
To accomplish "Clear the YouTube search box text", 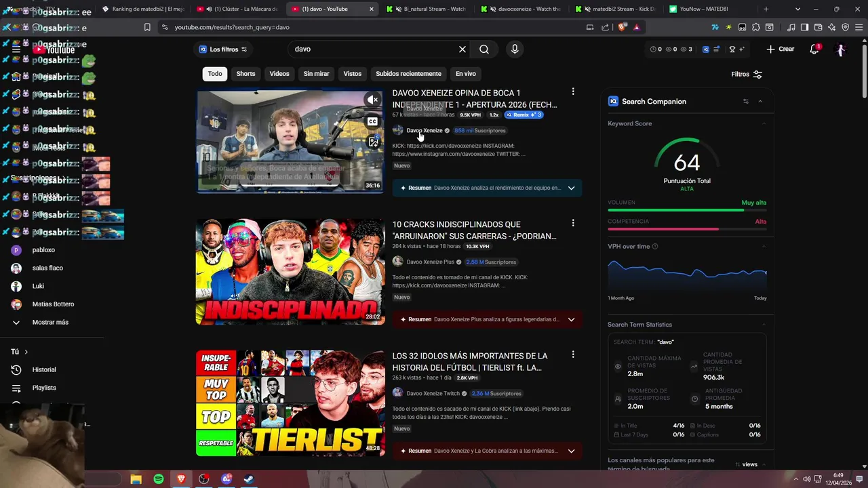I will point(462,49).
